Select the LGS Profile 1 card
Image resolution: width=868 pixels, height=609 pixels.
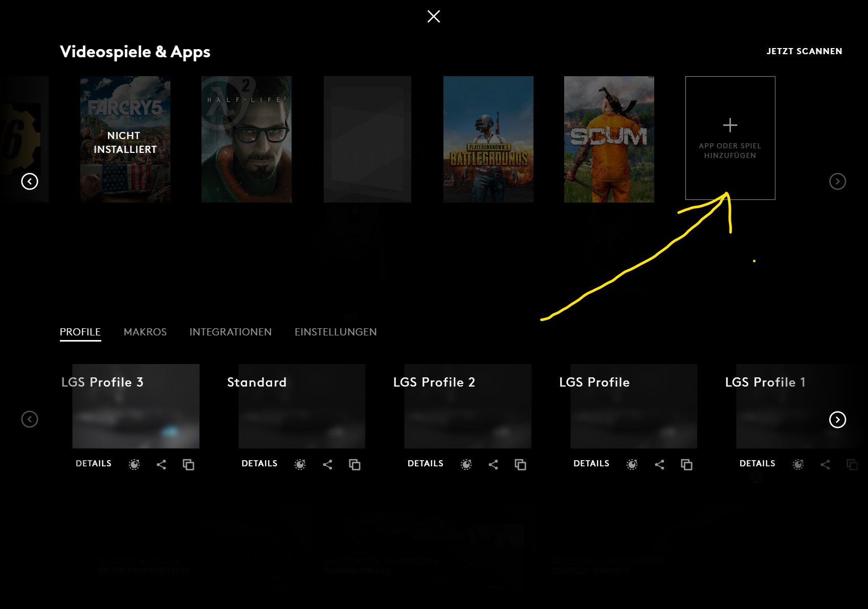click(x=799, y=406)
